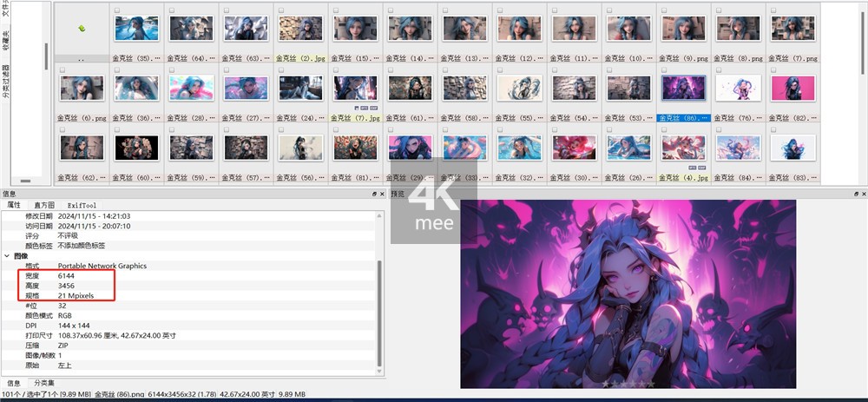Float the 信息 panel with its undock icon
The height and width of the screenshot is (402, 868).
tap(374, 194)
